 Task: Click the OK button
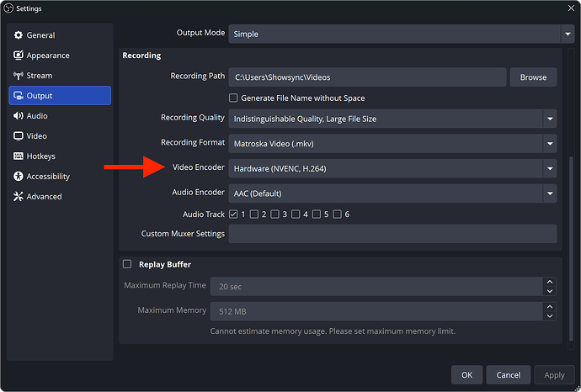coord(466,375)
